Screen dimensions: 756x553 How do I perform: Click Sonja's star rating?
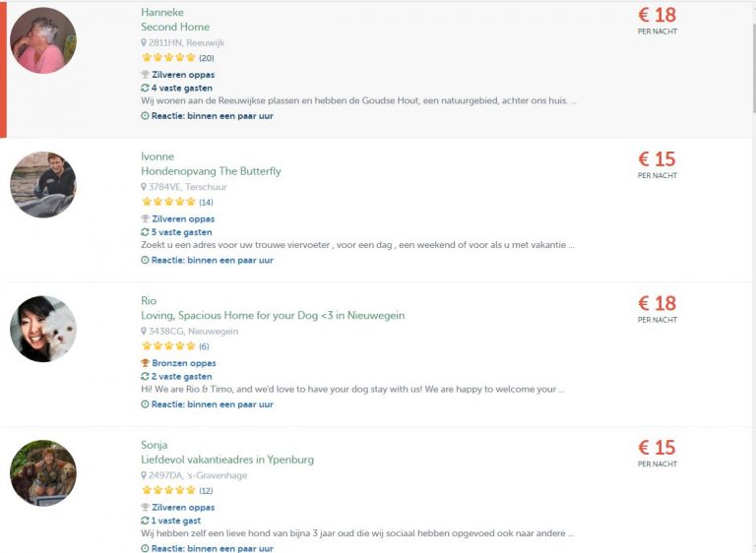(168, 490)
